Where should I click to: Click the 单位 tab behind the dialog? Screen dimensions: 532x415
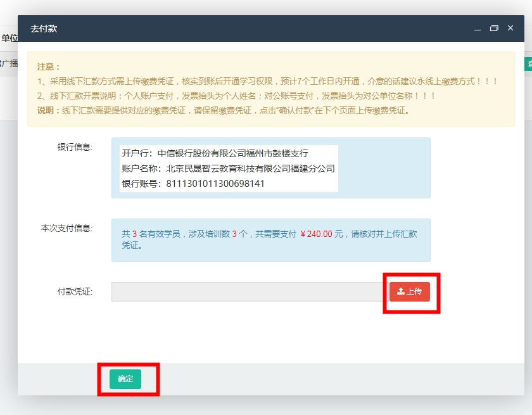[x=9, y=38]
